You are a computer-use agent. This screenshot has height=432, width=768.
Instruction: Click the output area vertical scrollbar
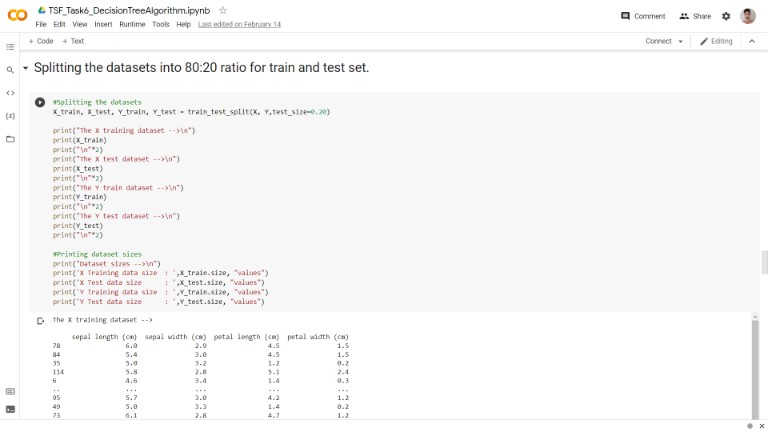(755, 367)
